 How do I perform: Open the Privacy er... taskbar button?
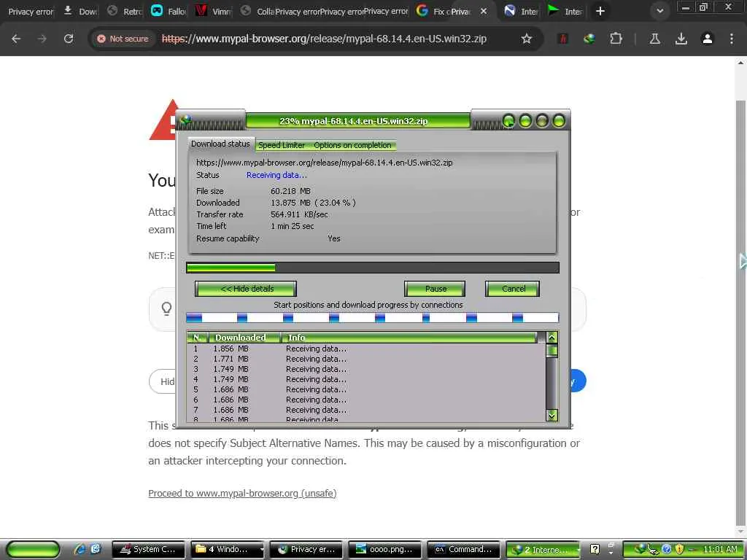coord(306,550)
